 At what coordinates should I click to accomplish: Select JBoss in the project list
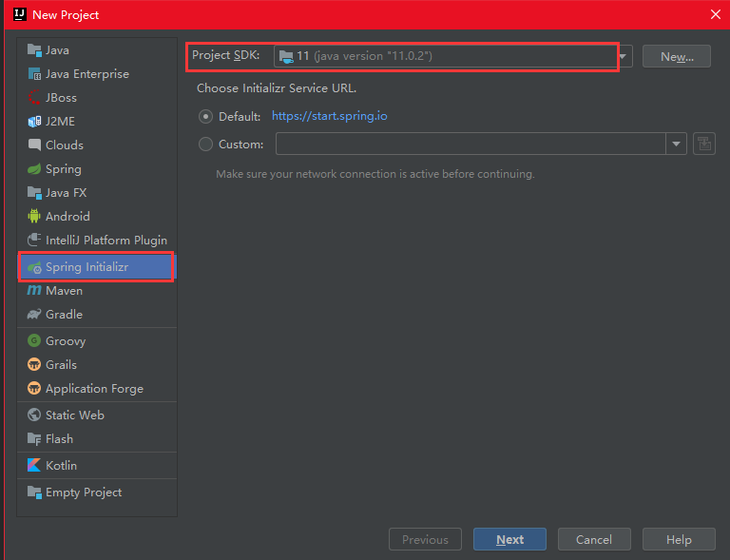coord(61,98)
